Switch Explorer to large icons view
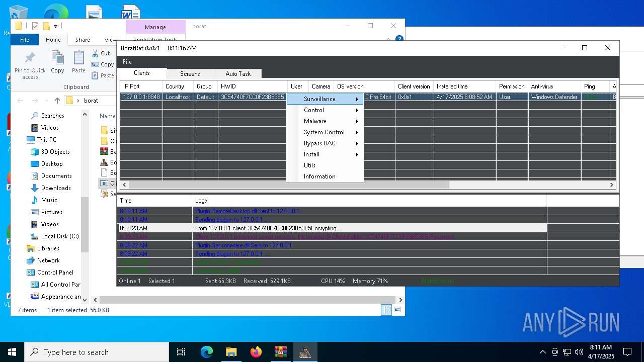 click(397, 310)
